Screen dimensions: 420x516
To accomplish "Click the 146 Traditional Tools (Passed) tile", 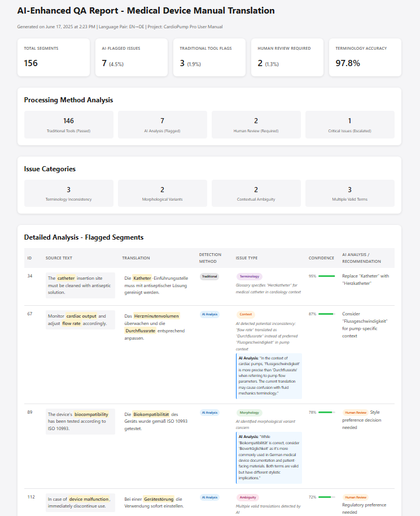I will 69,124.
